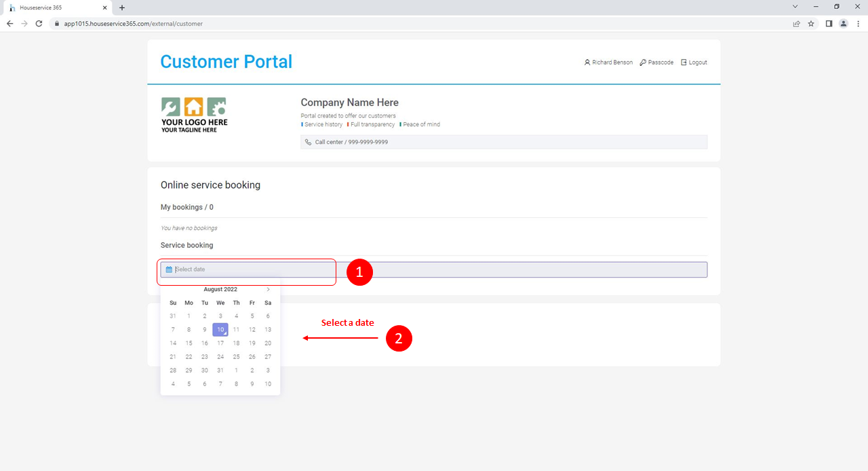Screen dimensions: 868x471
Task: Click the August 2022 calendar header
Action: [220, 289]
